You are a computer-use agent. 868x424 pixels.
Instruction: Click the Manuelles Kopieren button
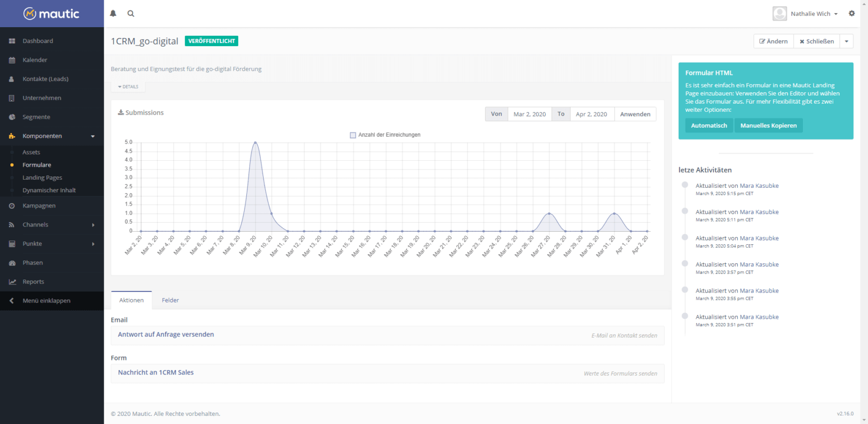(x=769, y=125)
